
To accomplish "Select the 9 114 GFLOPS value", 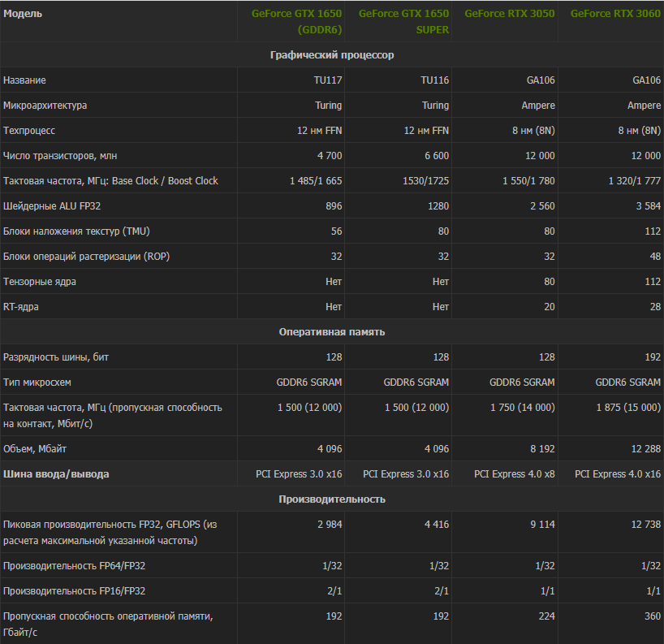I will click(x=542, y=525).
